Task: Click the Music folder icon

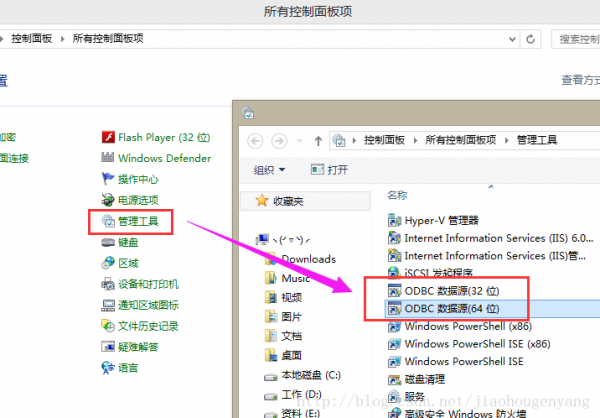Action: pos(271,278)
